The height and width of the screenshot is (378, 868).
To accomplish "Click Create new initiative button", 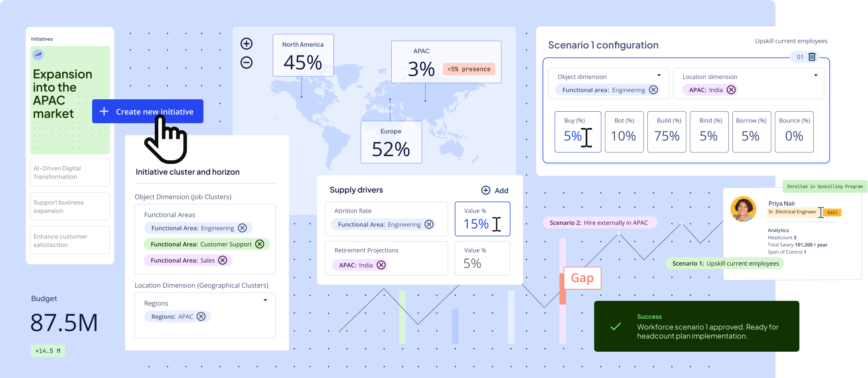I will coord(148,111).
